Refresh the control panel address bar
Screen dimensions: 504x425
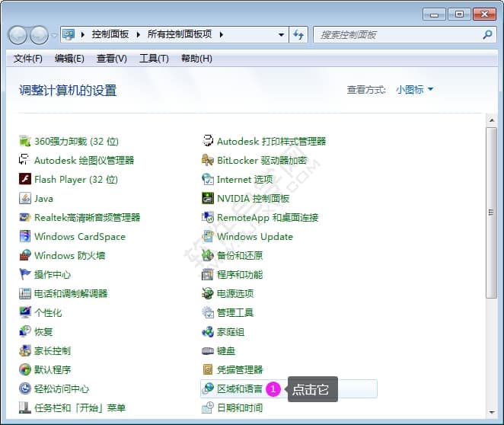298,34
